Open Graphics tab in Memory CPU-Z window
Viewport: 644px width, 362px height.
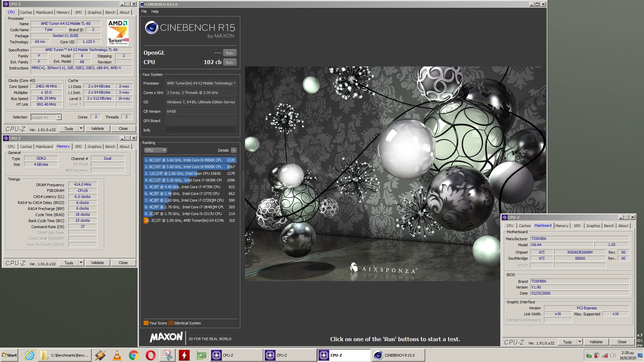(x=94, y=147)
